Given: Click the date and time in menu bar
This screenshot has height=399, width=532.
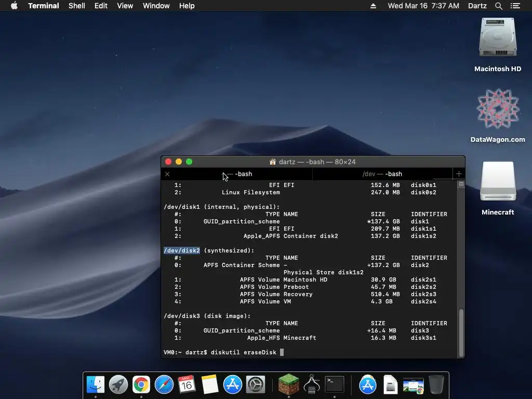Looking at the screenshot, I should [x=423, y=6].
